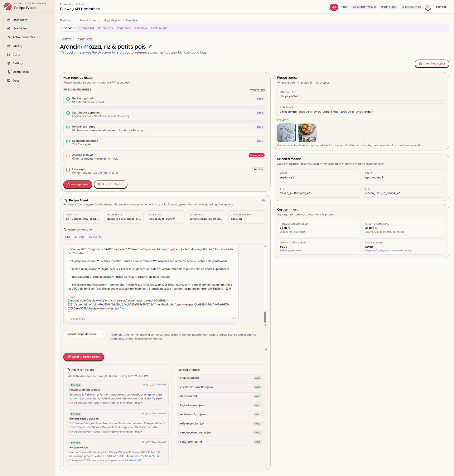Click the chat conversation scrollbar thumb

point(265,317)
